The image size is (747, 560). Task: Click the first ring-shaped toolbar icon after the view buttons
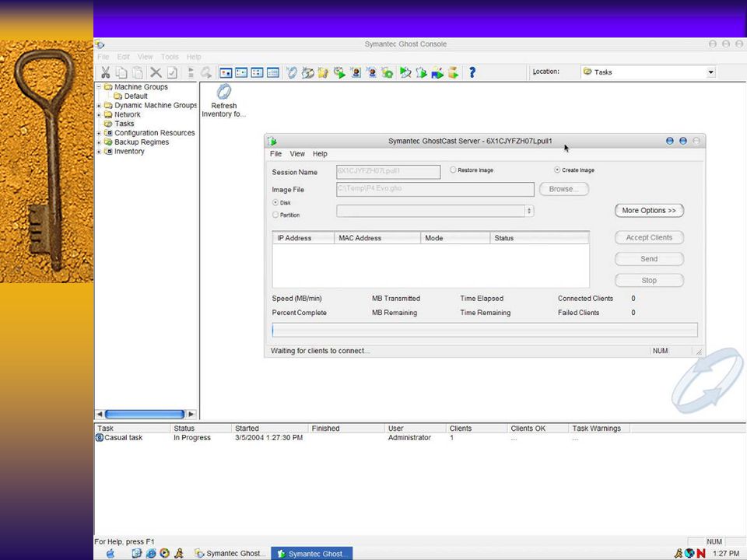(x=292, y=72)
